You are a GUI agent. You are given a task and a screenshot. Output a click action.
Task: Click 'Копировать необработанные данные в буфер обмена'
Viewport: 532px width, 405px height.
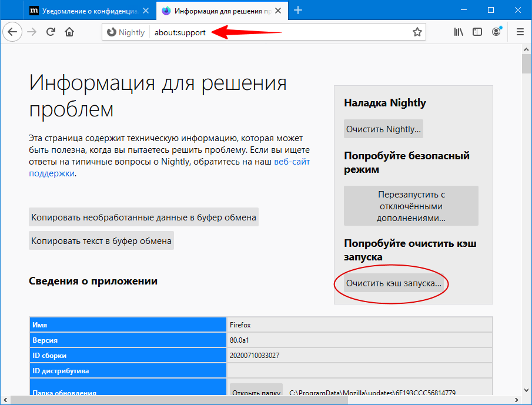[143, 217]
